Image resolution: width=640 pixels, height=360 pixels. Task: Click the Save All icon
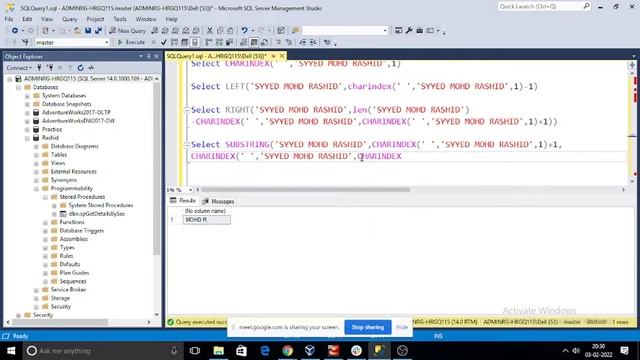(x=98, y=31)
